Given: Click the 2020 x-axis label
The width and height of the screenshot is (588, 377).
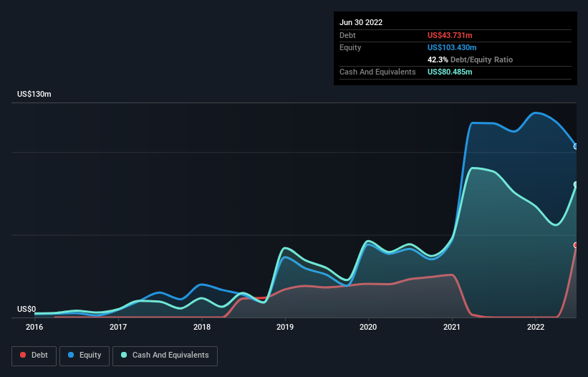Looking at the screenshot, I should tap(368, 327).
